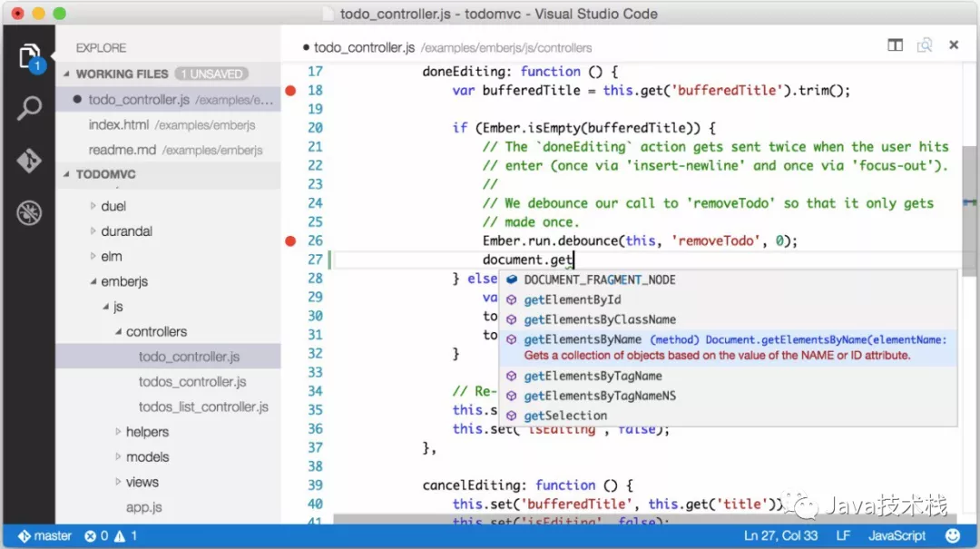Select the getElementsByTagNameNS suggestion
This screenshot has width=980, height=549.
coord(728,396)
